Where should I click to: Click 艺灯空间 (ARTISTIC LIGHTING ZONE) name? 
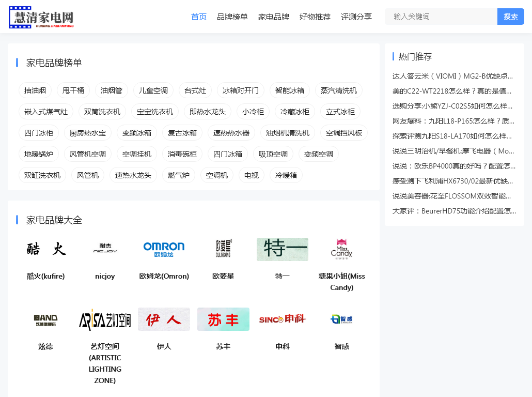point(105,363)
